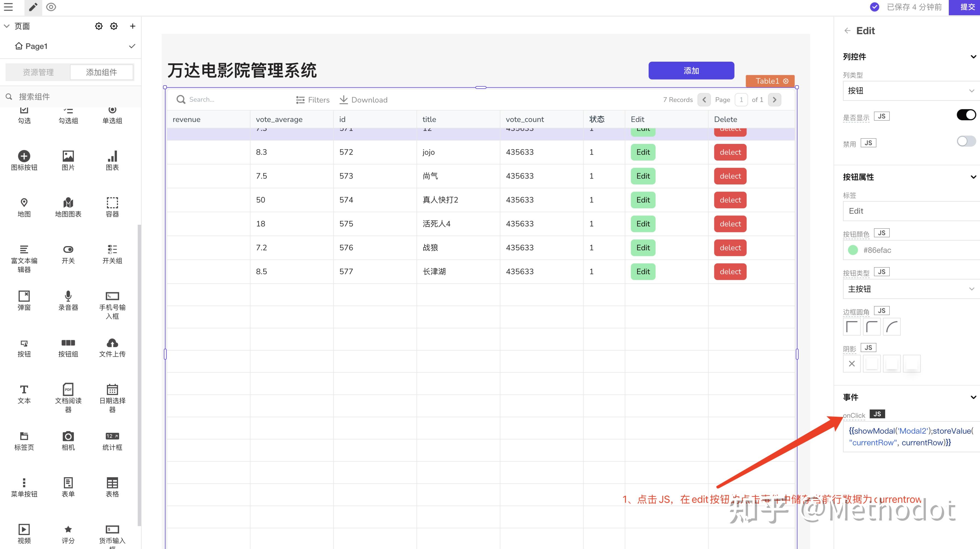
Task: Click the #86efac green color swatch
Action: pyautogui.click(x=853, y=250)
